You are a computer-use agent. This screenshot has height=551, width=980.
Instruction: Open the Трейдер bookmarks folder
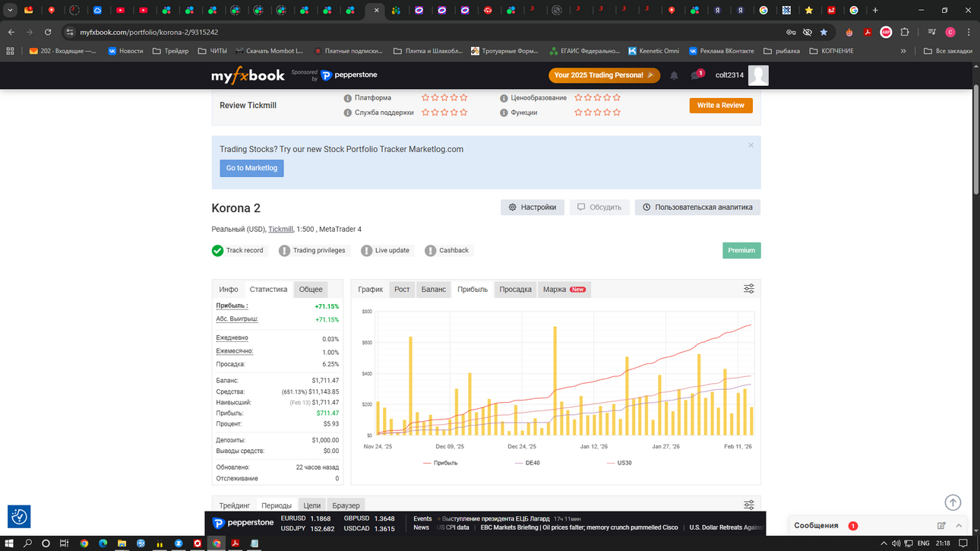click(170, 51)
